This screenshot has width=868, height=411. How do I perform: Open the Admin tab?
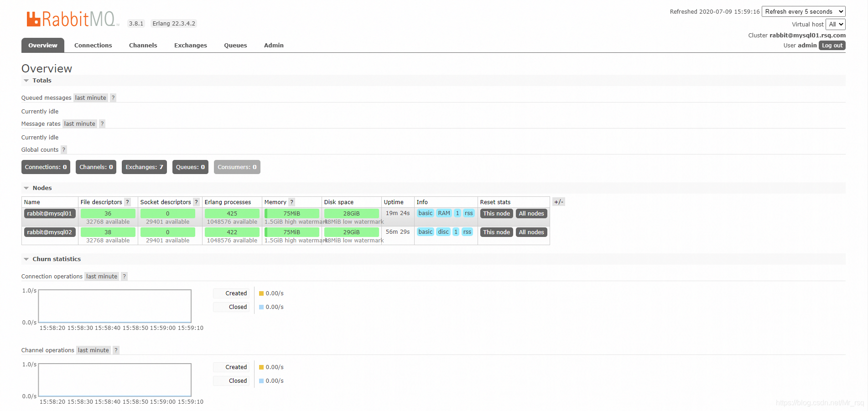pos(274,45)
